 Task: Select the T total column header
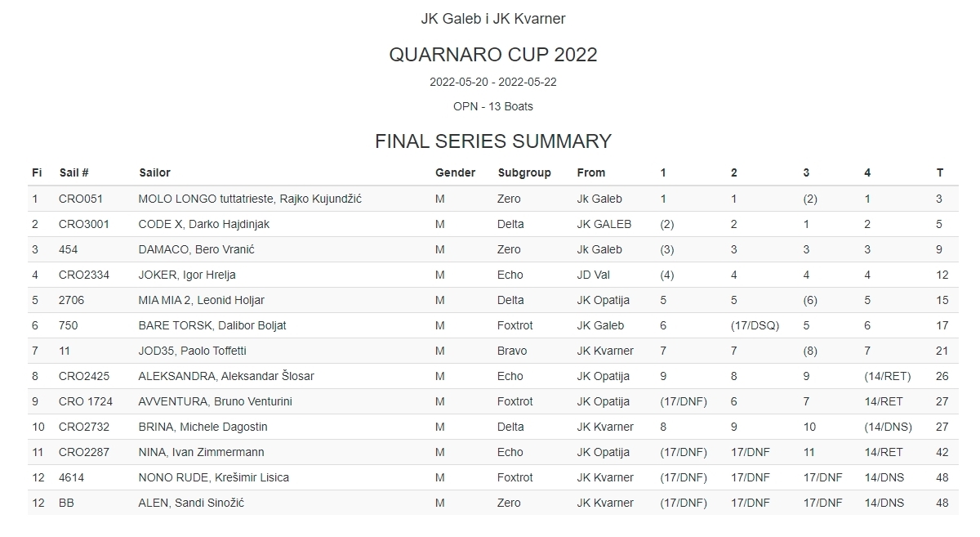[x=940, y=172]
